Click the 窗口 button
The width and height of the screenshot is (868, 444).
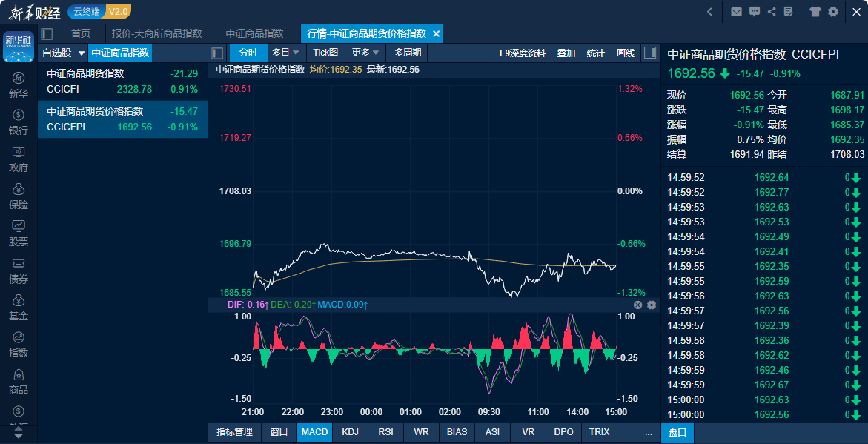coord(279,432)
